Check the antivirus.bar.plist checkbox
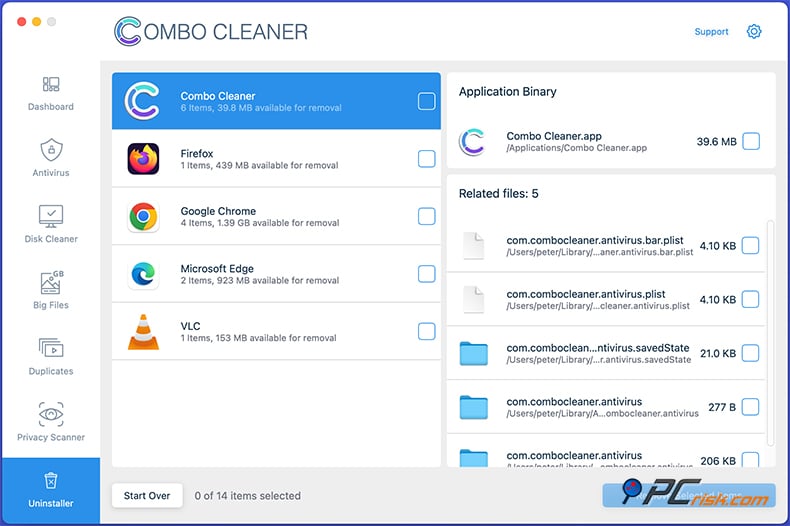Viewport: 790px width, 526px height. pyautogui.click(x=750, y=246)
